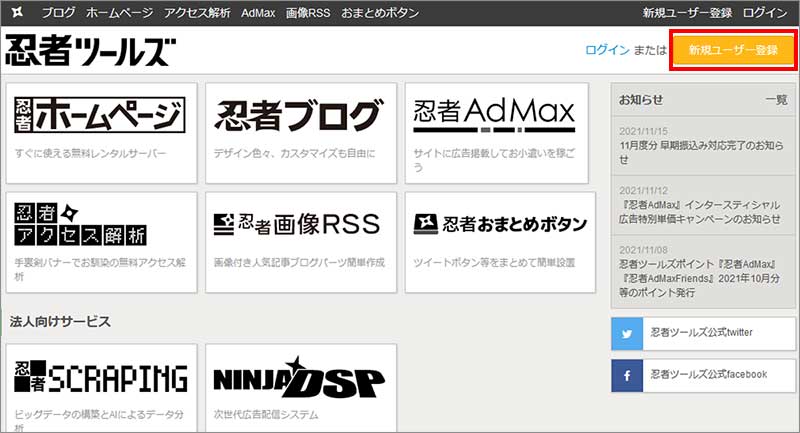
Task: Open the 2021/11/08 ポイント発行 news item
Action: pos(703,271)
